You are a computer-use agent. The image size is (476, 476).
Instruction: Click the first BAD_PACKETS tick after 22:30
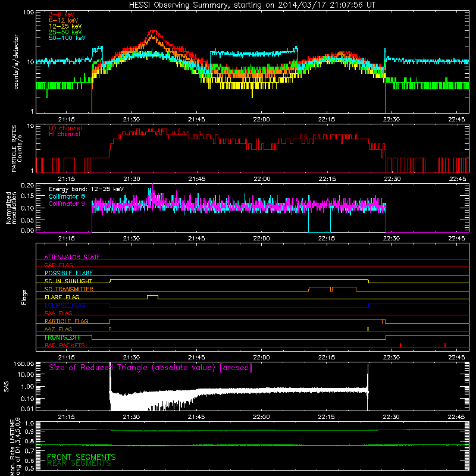tap(400, 345)
